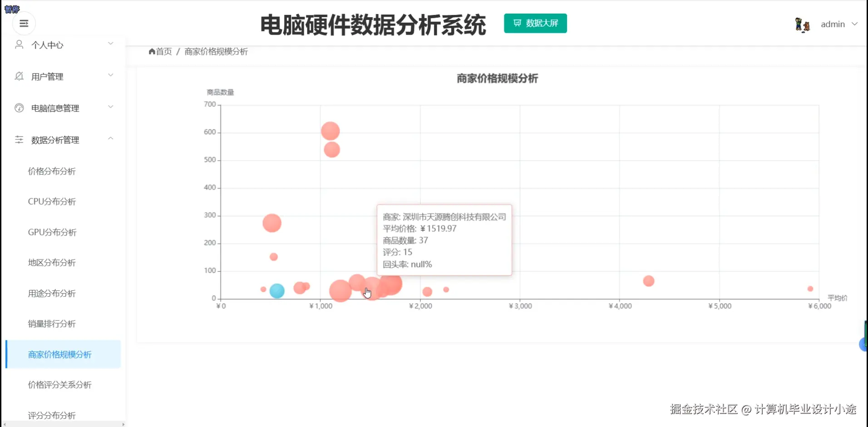Viewport: 868px width, 427px height.
Task: Collapse the 数据分析管理 section
Action: click(111, 138)
